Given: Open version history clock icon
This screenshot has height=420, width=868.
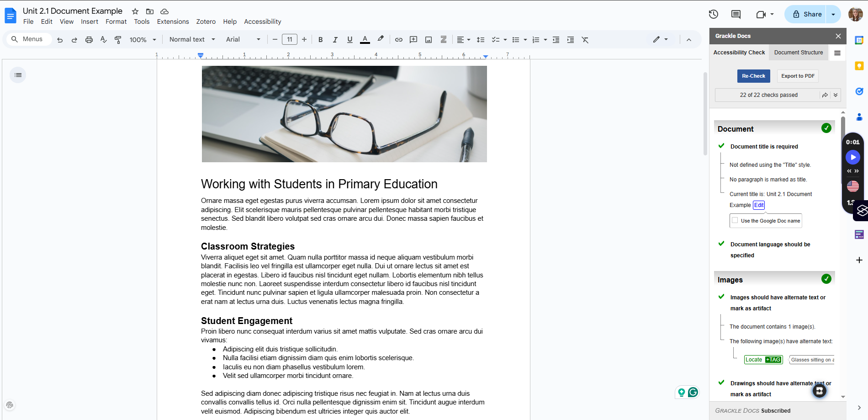Looking at the screenshot, I should tap(714, 14).
